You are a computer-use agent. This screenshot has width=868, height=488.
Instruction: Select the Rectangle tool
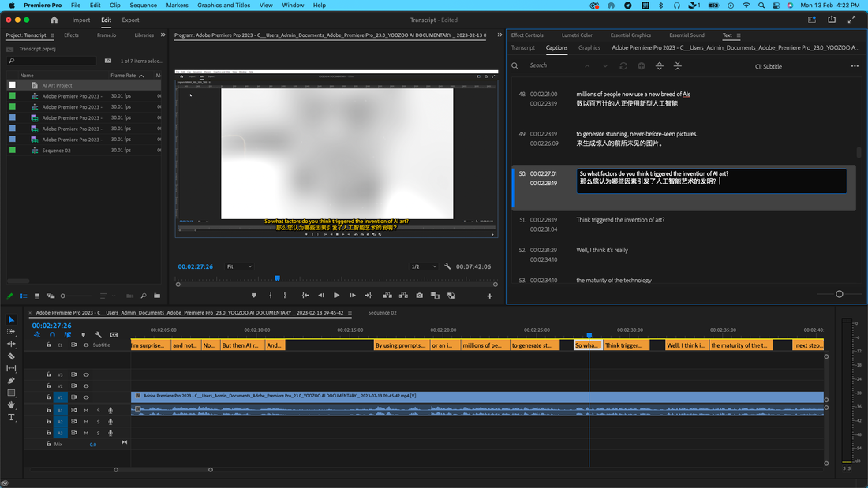point(11,393)
